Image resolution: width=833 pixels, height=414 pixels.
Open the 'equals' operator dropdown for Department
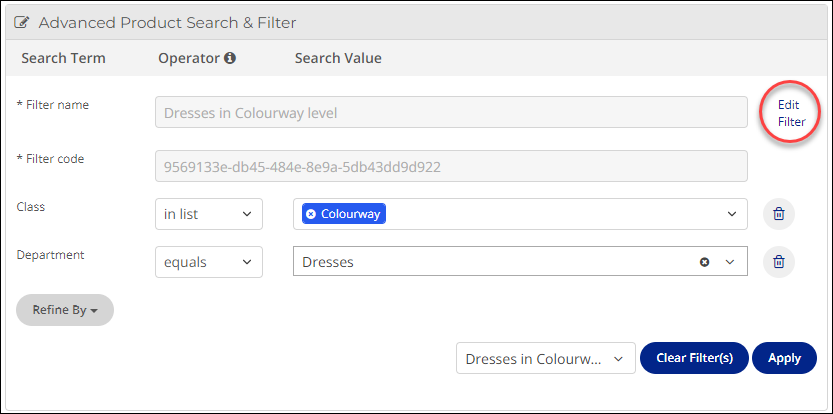point(209,261)
